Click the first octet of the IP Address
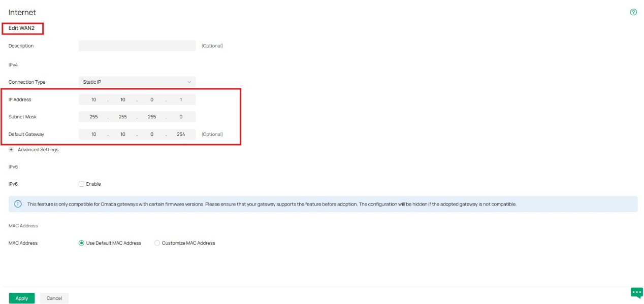The height and width of the screenshot is (304, 644). click(93, 99)
